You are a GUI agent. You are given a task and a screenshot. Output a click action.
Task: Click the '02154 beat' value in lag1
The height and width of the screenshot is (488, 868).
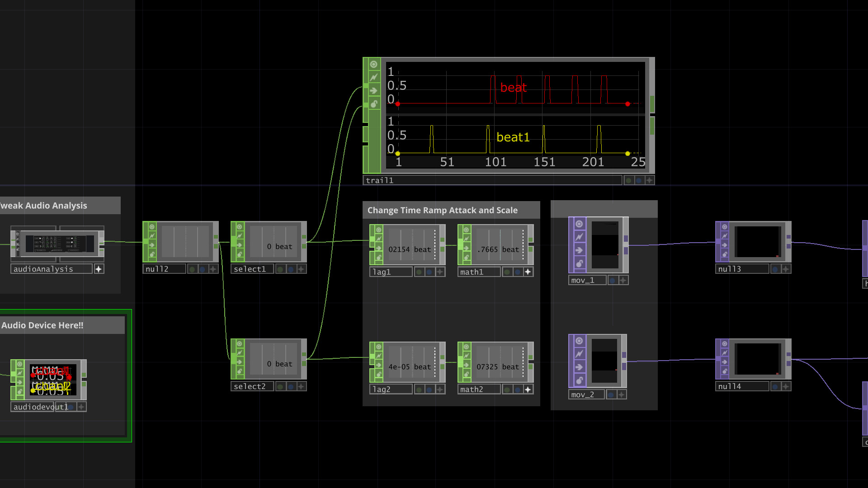[410, 249]
